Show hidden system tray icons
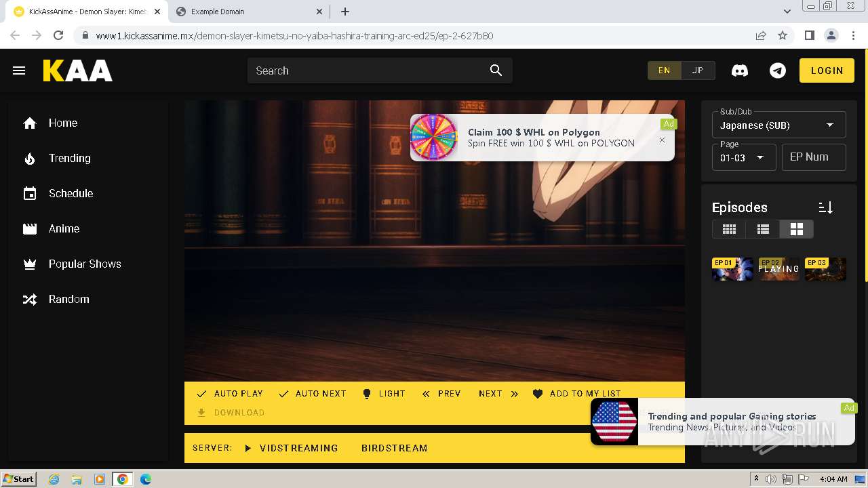This screenshot has height=488, width=868. [757, 479]
